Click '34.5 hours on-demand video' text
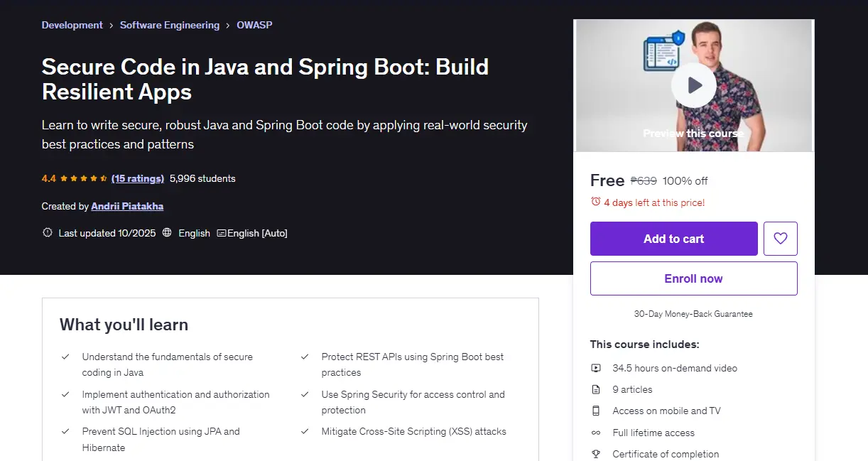This screenshot has height=461, width=868. 675,368
